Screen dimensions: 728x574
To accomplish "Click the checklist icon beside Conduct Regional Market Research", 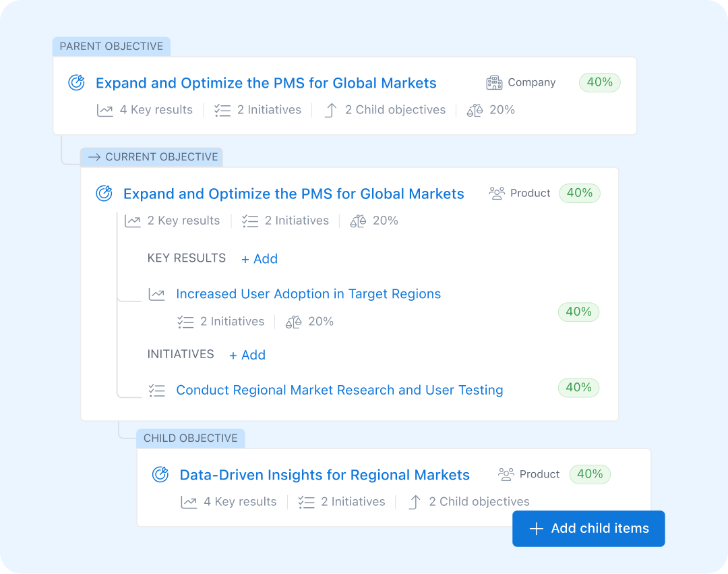I will [x=157, y=391].
